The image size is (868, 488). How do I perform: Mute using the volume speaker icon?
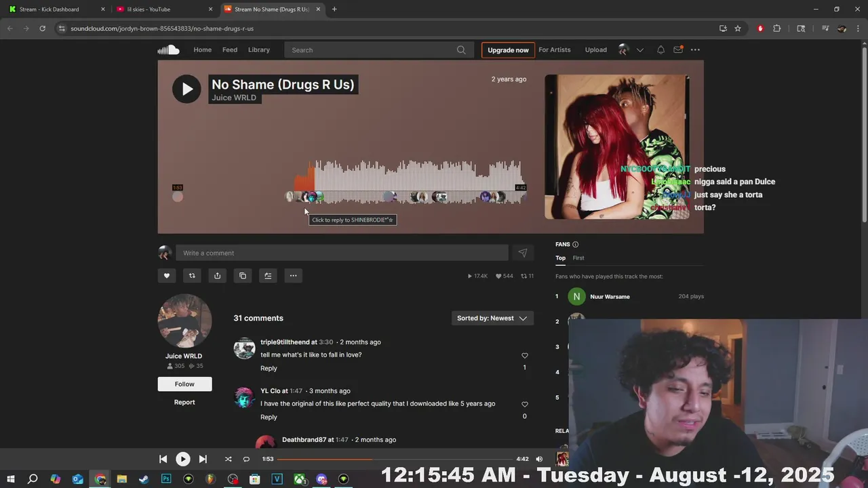(539, 459)
